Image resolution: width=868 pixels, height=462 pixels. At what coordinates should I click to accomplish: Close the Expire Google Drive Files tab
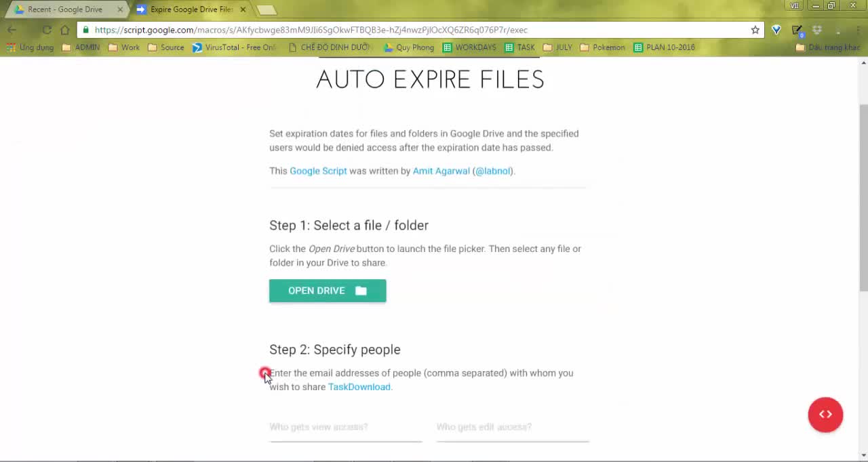243,9
